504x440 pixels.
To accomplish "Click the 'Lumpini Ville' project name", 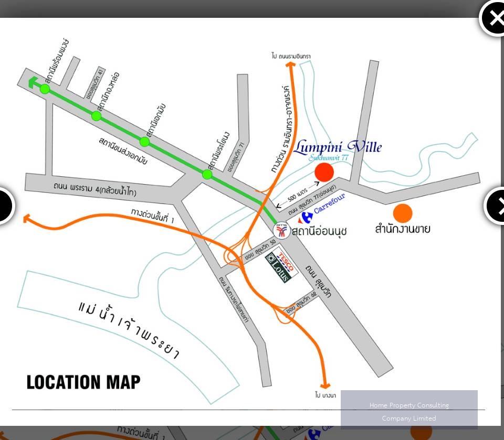I will click(x=337, y=147).
